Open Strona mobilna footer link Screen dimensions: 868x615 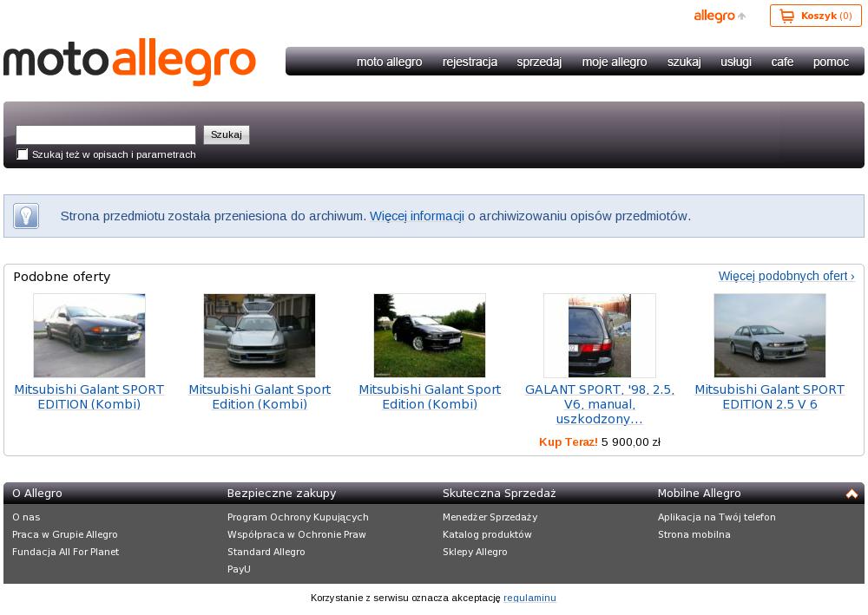[694, 534]
